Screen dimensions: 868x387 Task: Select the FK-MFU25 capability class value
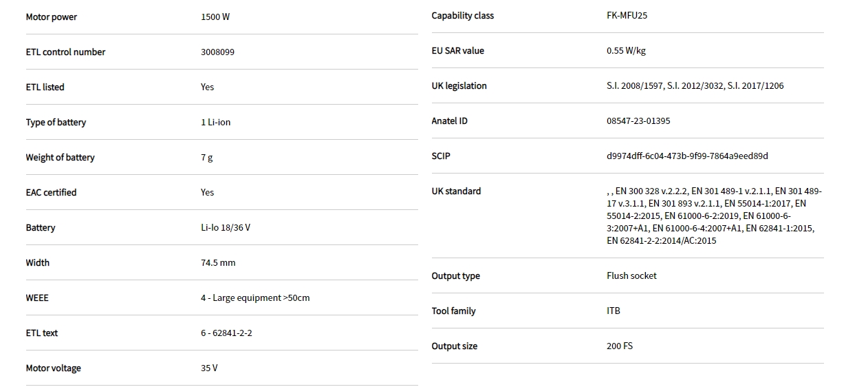tap(627, 15)
